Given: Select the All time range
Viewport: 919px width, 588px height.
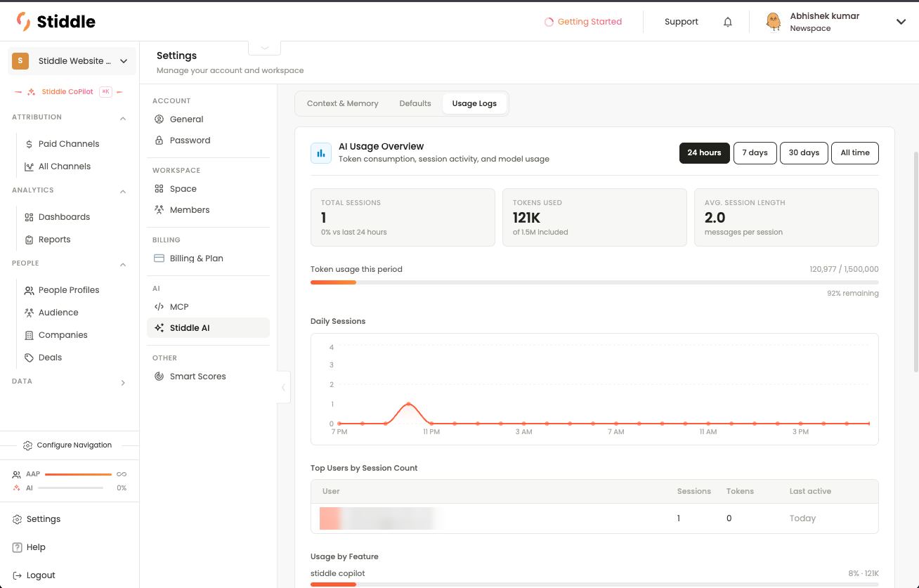Looking at the screenshot, I should (x=855, y=153).
